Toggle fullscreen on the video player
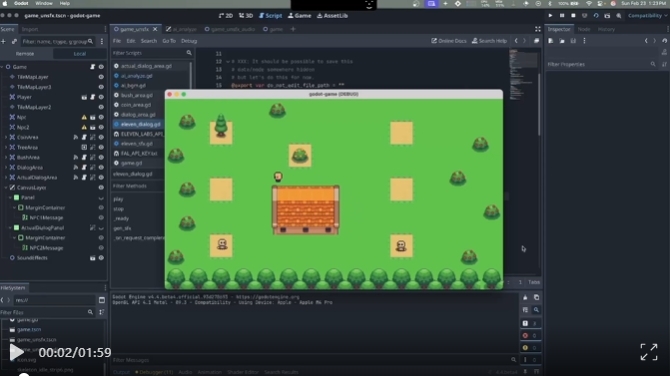This screenshot has width=670, height=376. tap(649, 352)
